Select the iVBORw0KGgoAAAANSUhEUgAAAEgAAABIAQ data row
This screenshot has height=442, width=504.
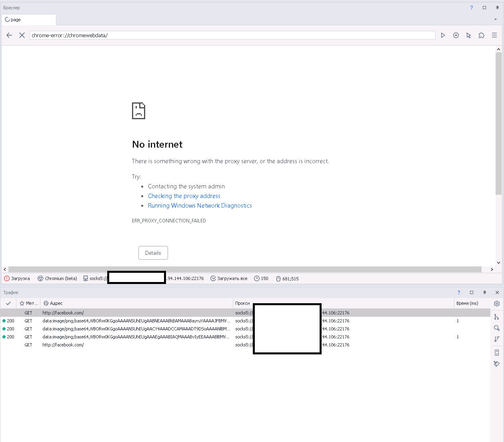[x=245, y=337]
